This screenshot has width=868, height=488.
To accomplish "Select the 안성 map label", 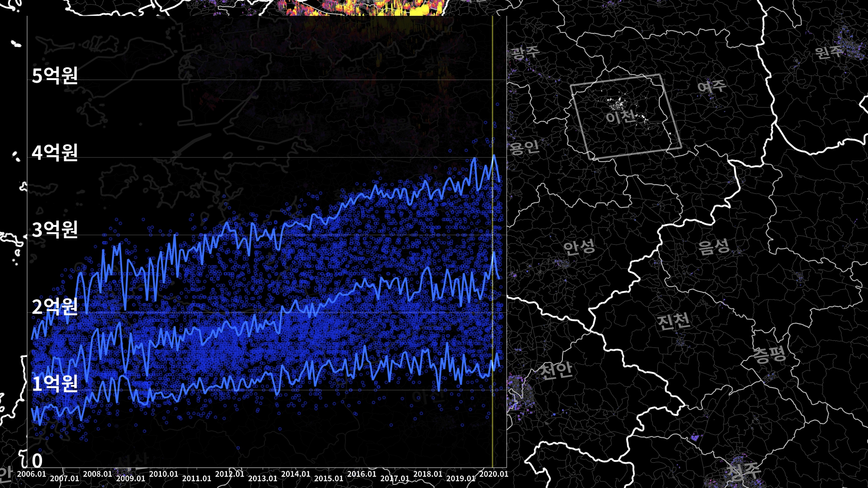I will click(x=579, y=247).
